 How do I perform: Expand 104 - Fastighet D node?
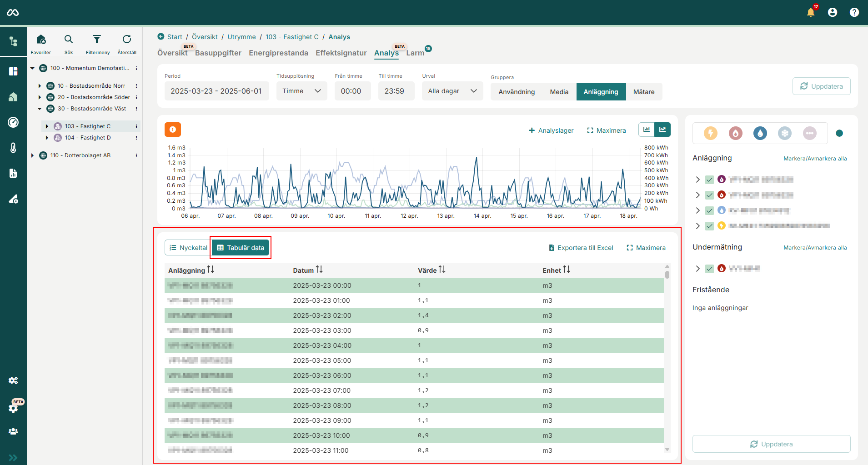(47, 138)
